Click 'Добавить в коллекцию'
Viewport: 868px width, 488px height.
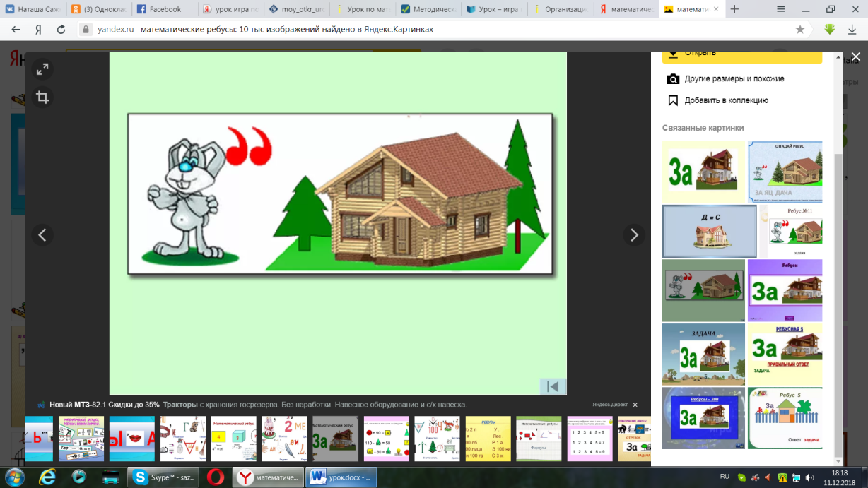(727, 100)
